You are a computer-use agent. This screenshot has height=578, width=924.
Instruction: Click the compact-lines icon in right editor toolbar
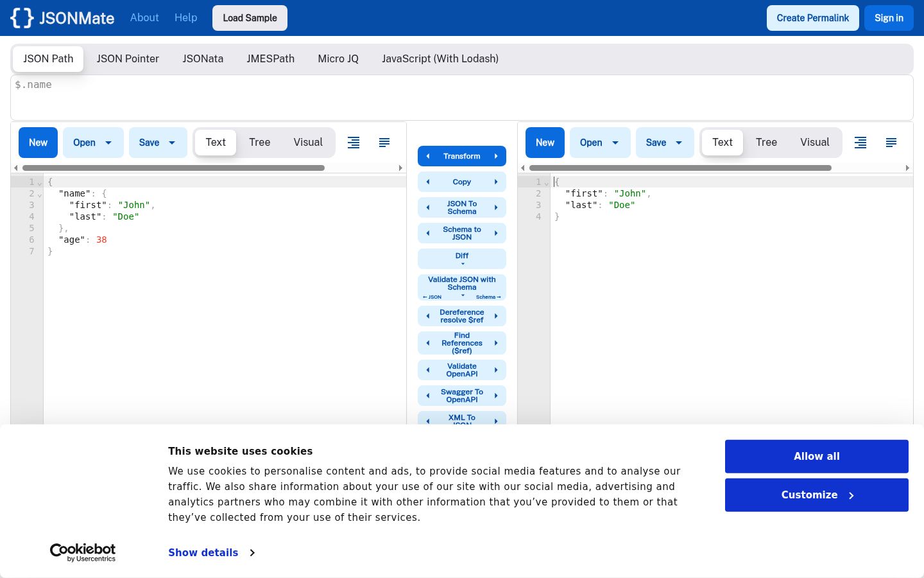point(891,143)
